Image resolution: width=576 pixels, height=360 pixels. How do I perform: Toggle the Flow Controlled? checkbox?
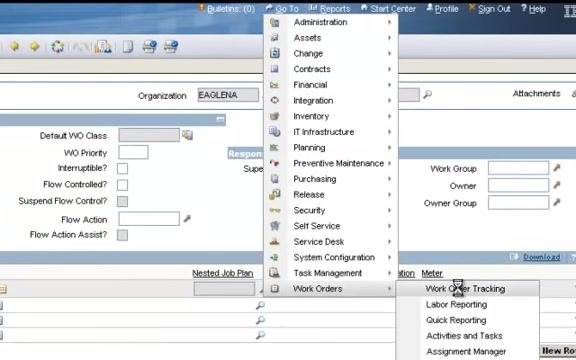pyautogui.click(x=122, y=185)
